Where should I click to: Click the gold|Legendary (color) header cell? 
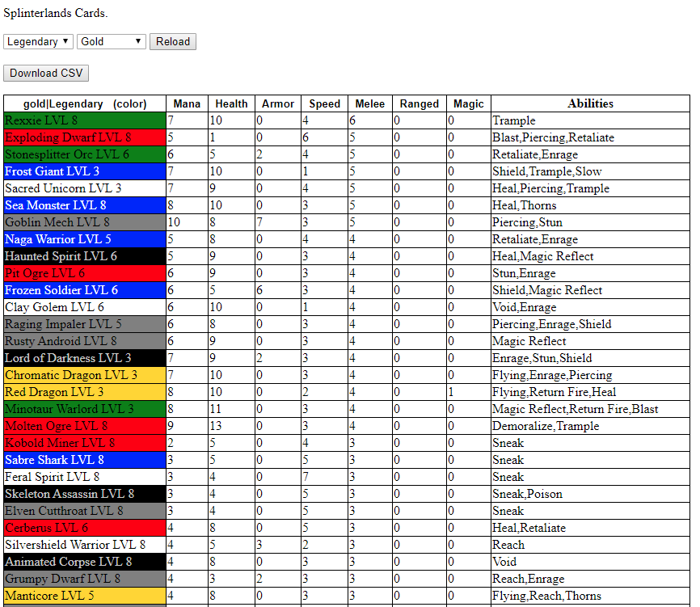pos(85,103)
